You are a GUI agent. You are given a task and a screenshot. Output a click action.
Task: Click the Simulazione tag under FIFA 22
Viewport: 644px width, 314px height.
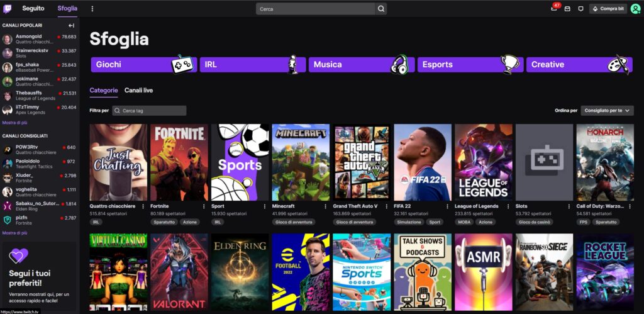tap(409, 222)
